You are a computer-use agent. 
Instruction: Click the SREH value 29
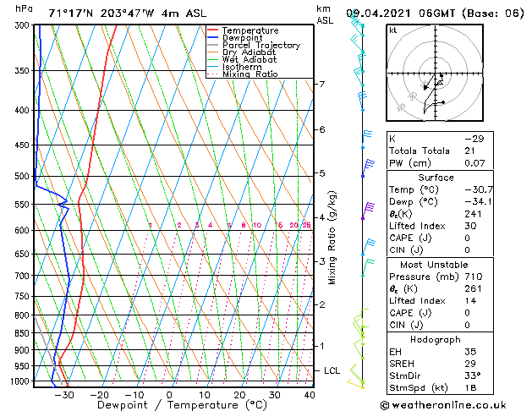click(x=470, y=364)
